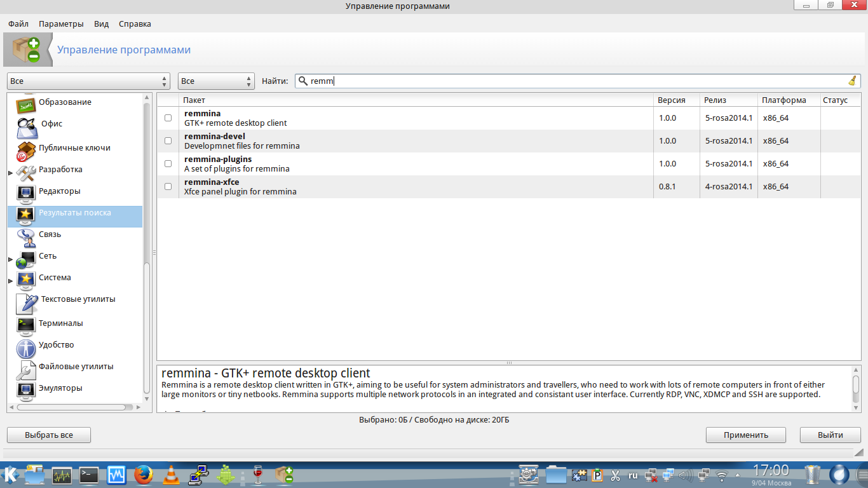Select the remmina-xfce package row name
Screen dimensions: 868x488
(x=212, y=182)
